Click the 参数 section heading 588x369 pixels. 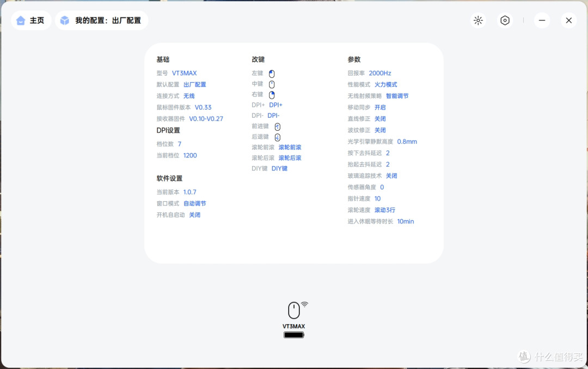[354, 59]
